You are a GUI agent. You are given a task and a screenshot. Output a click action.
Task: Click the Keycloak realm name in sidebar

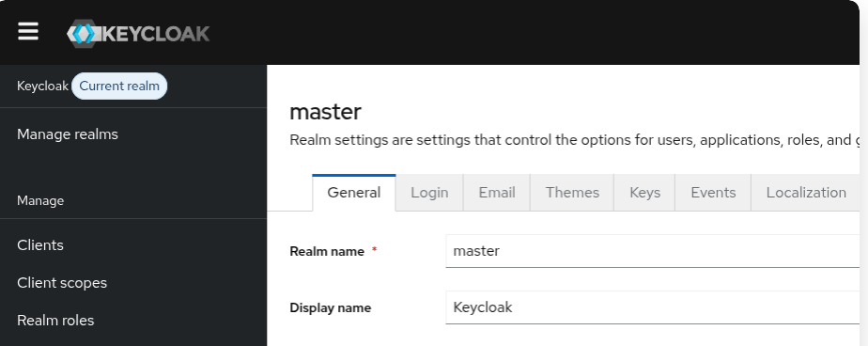(42, 86)
